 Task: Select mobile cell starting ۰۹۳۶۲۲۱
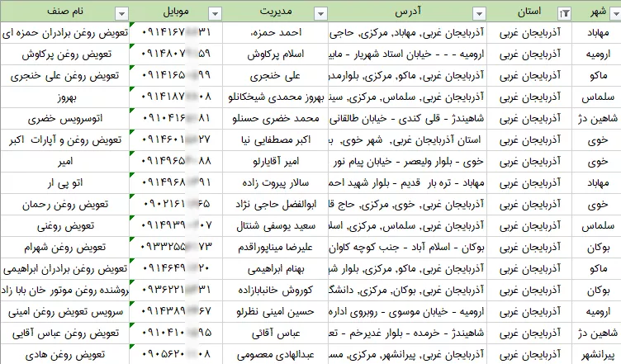pos(176,290)
